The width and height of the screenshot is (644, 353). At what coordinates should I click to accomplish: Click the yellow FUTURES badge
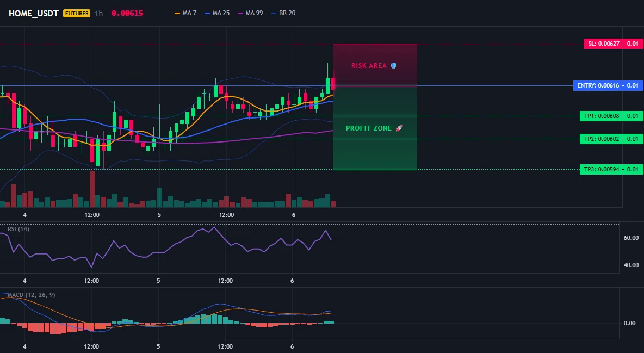pyautogui.click(x=76, y=13)
